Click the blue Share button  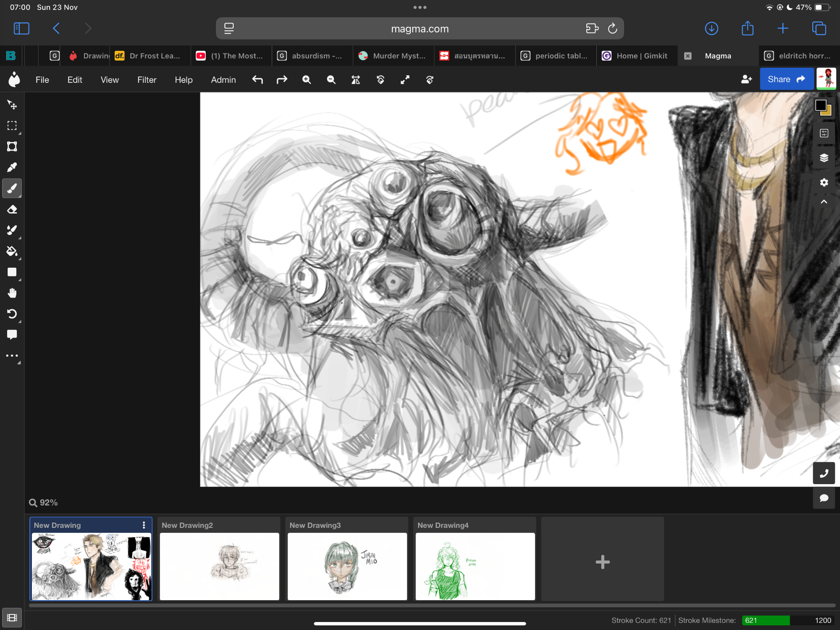(786, 79)
